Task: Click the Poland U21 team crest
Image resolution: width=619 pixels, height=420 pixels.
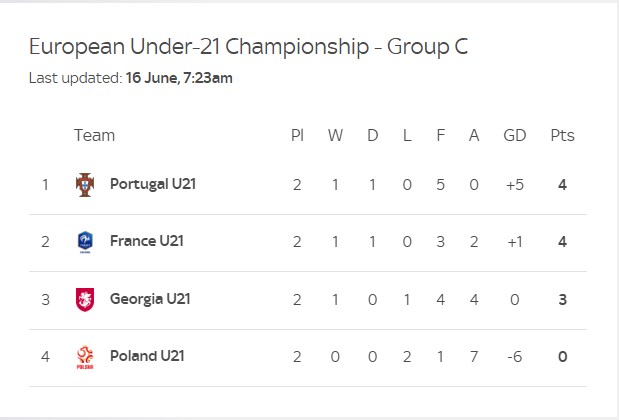Action: (85, 356)
